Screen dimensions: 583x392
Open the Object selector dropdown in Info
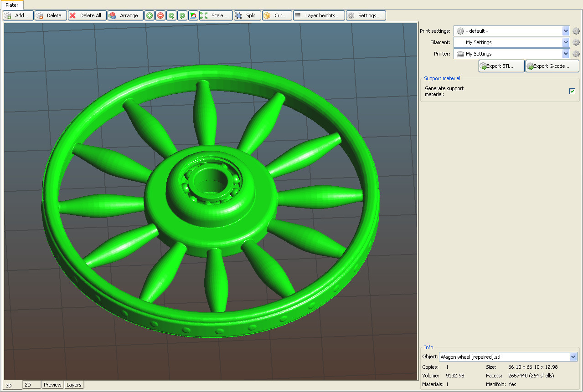pyautogui.click(x=573, y=357)
